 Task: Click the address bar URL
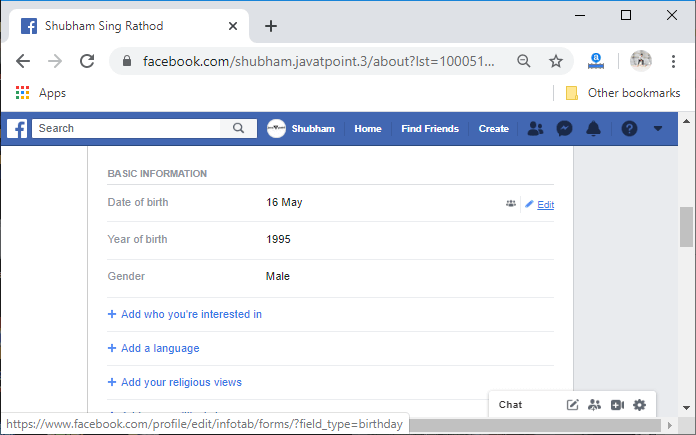point(318,61)
